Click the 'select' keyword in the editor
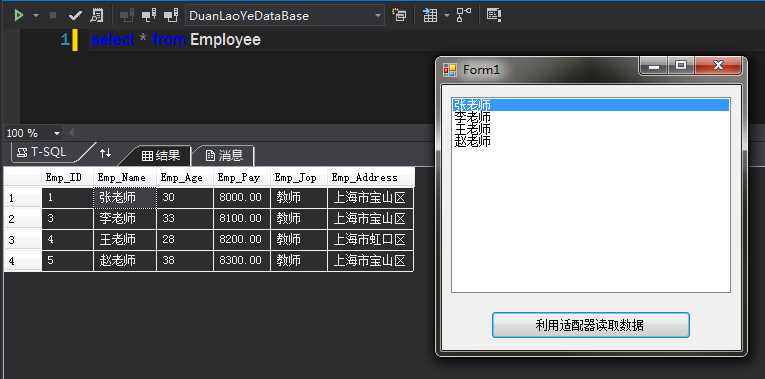The width and height of the screenshot is (765, 379). point(112,40)
